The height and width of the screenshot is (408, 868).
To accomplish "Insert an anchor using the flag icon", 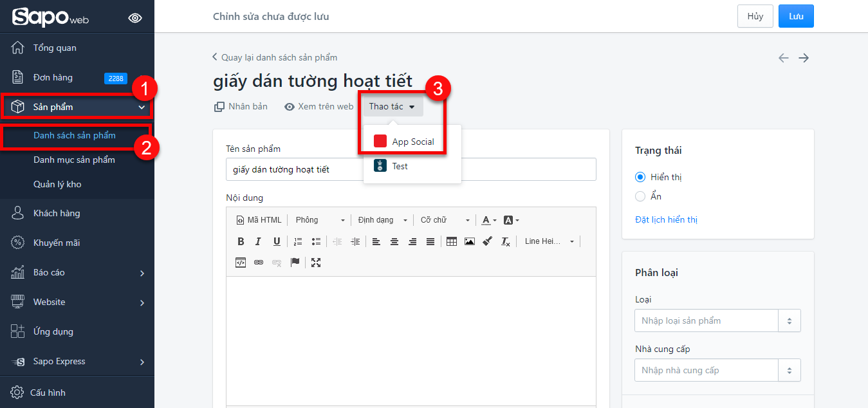I will pyautogui.click(x=295, y=263).
